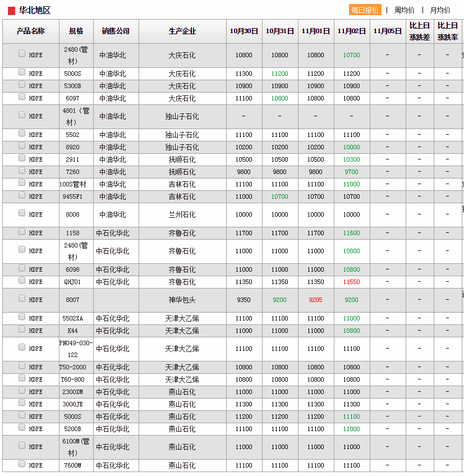The image size is (464, 476).
Task: Click the 销售公司 column header
Action: (x=116, y=31)
